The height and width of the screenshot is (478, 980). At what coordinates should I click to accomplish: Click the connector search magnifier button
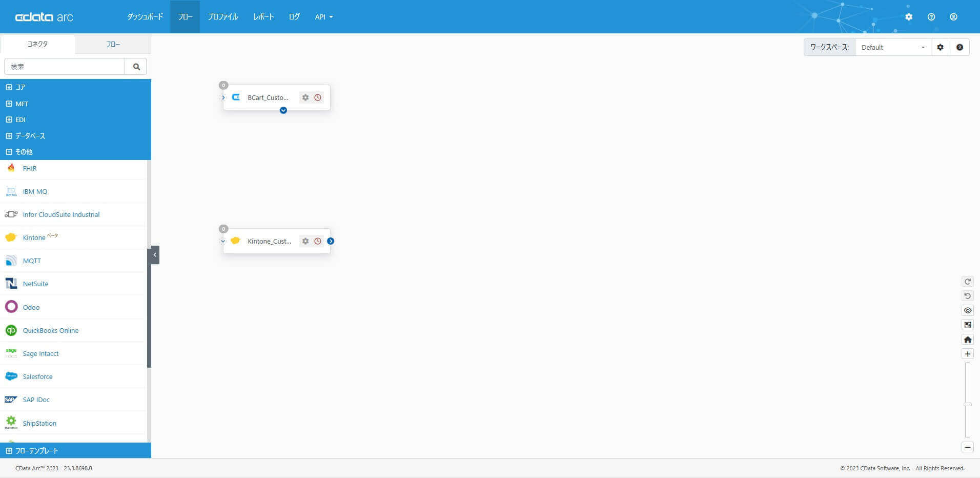[x=136, y=67]
